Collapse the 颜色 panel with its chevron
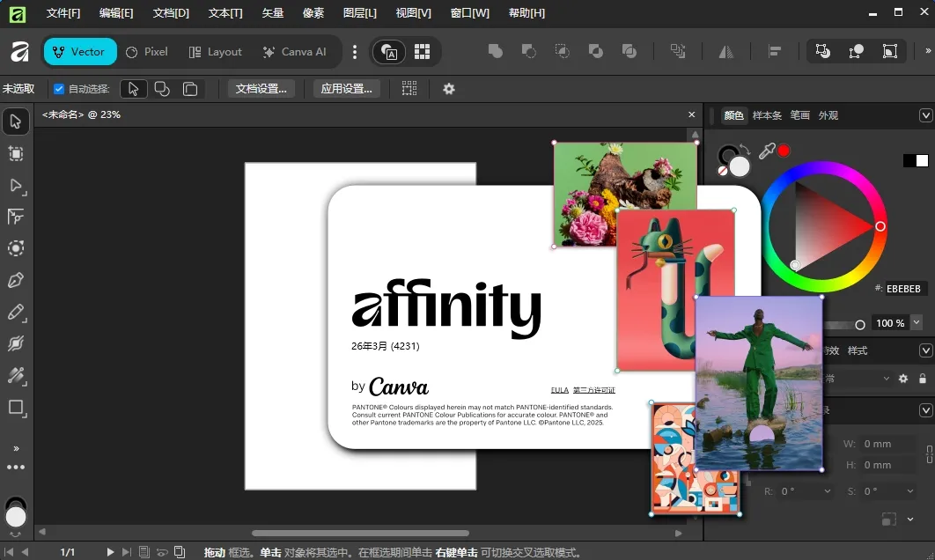 pos(925,115)
